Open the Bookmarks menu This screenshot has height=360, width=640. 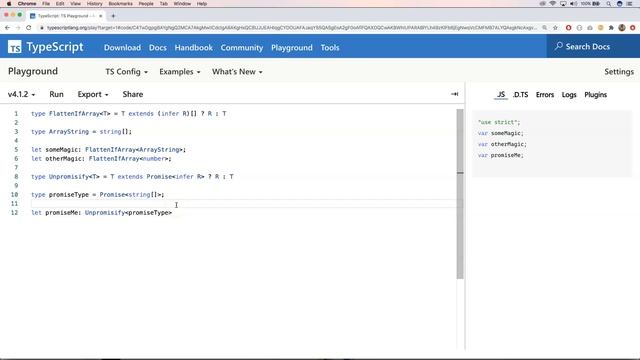(120, 4)
